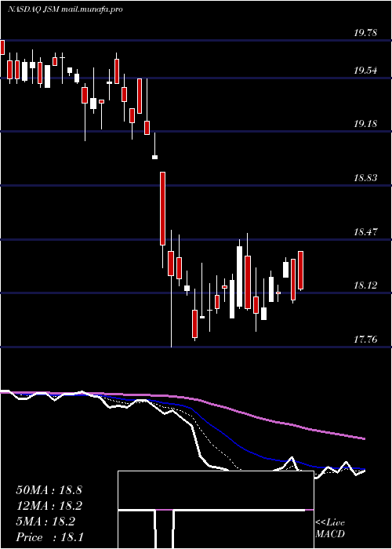Click the Price : 18.1 readout
Image resolution: width=392 pixels, height=549 pixels.
49,537
